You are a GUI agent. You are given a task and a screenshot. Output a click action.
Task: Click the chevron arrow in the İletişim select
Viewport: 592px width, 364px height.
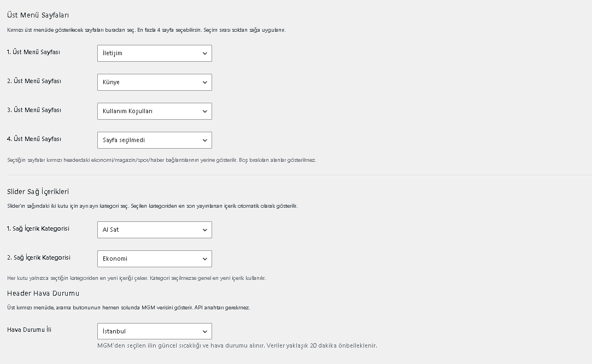pos(204,54)
